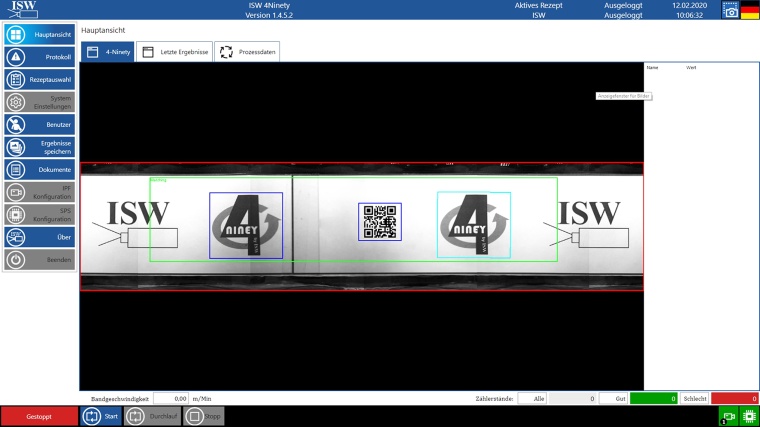The width and height of the screenshot is (760, 427).
Task: Open the Hauptansicht main view
Action: pyautogui.click(x=39, y=34)
